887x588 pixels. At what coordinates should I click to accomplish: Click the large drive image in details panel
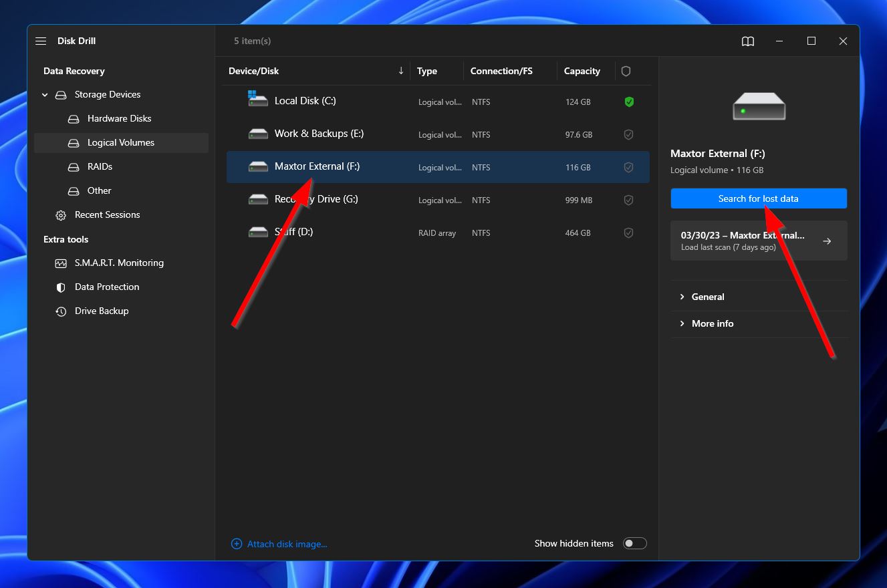click(759, 106)
